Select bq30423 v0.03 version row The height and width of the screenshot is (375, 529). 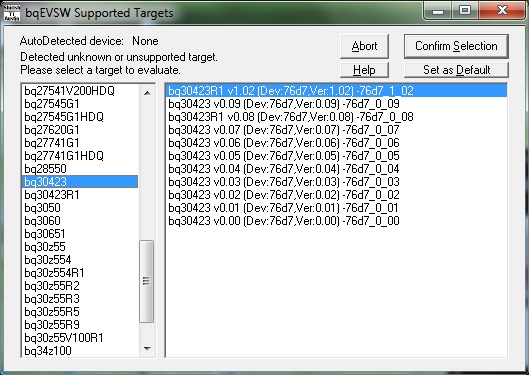[336, 182]
